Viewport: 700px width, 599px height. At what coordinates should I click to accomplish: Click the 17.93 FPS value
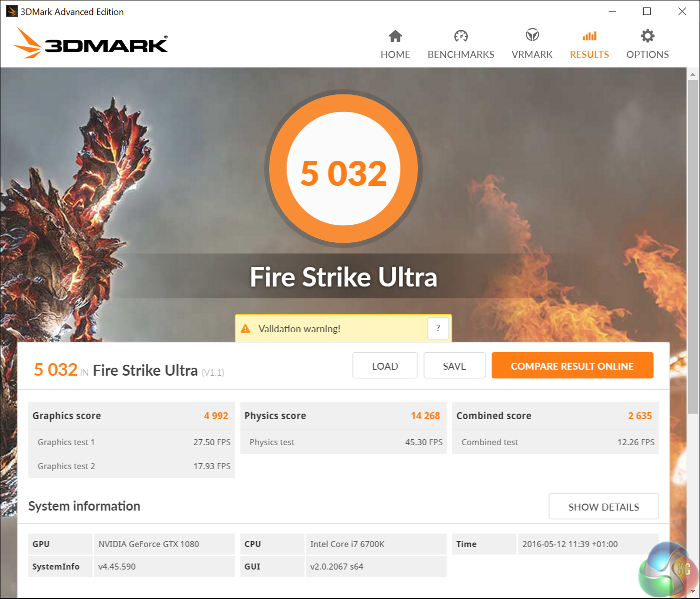(212, 466)
